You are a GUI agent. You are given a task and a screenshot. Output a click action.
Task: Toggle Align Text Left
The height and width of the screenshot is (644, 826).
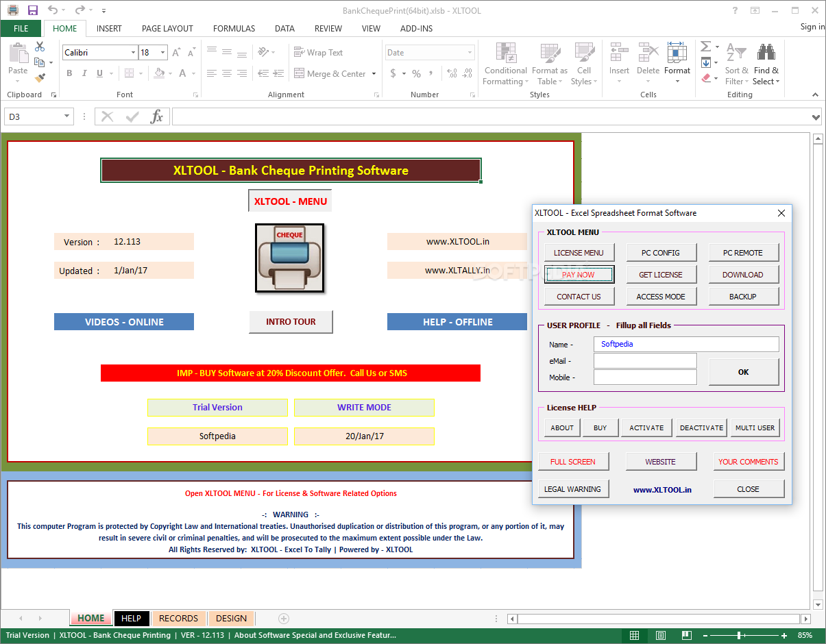(211, 73)
